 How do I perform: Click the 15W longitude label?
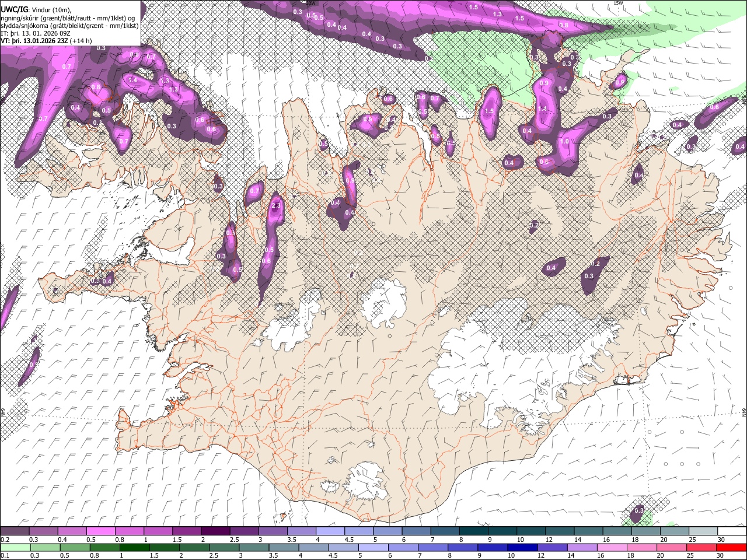[619, 3]
